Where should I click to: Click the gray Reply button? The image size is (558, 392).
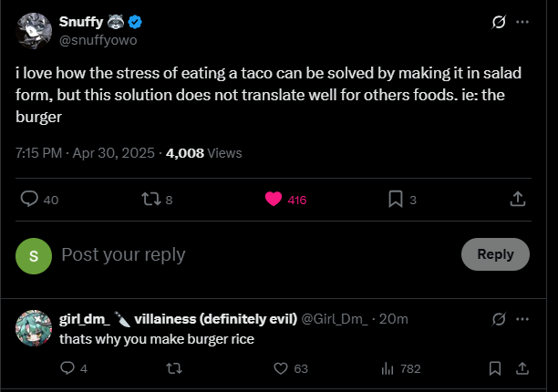pyautogui.click(x=495, y=254)
